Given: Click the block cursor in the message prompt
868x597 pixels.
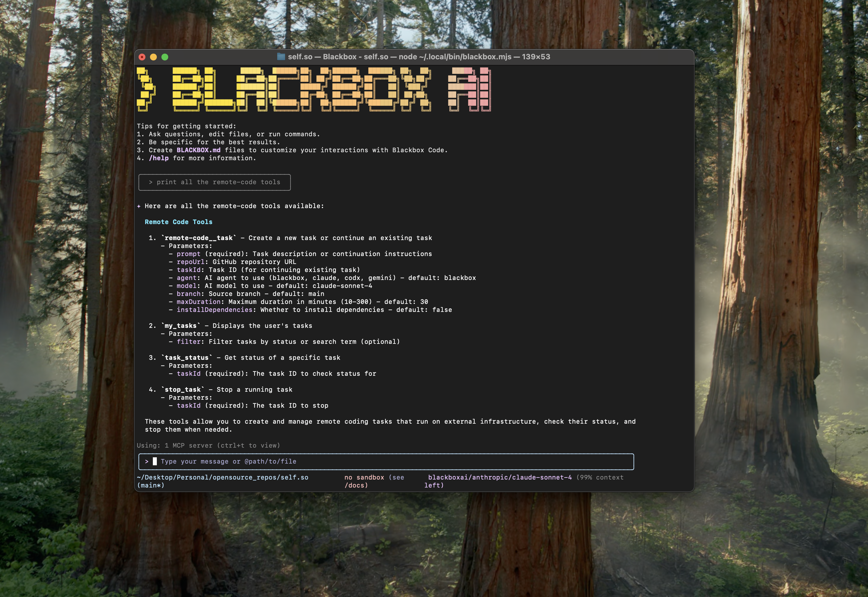Looking at the screenshot, I should point(155,461).
